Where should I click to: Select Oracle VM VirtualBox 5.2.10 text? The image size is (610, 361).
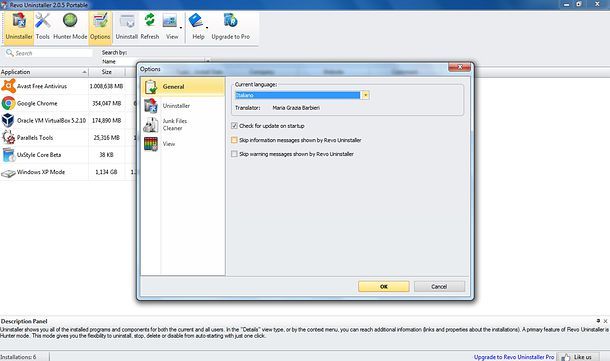click(x=51, y=121)
